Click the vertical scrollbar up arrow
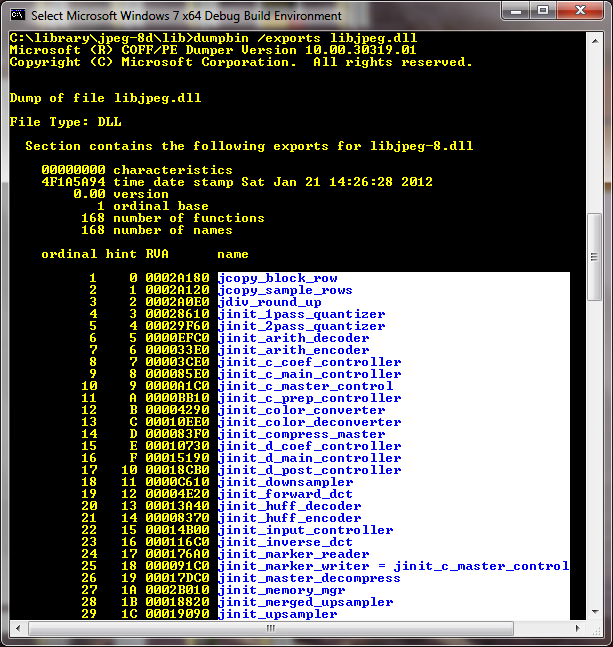Screen dimensions: 613x647 point(595,40)
